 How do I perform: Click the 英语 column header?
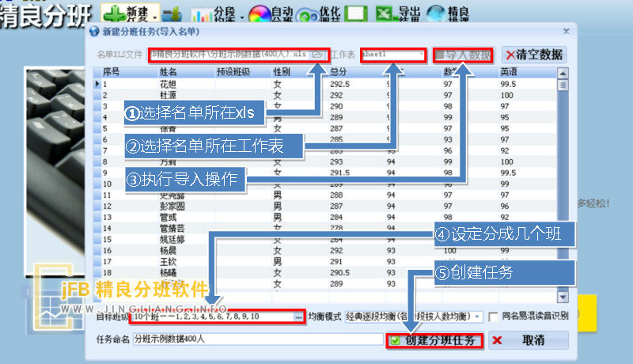527,72
